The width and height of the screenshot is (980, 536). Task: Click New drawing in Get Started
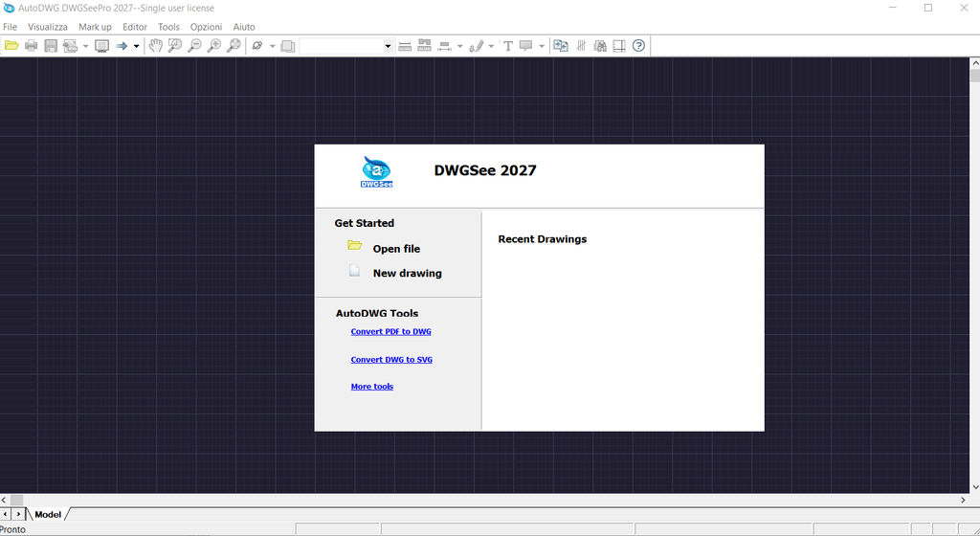coord(407,273)
